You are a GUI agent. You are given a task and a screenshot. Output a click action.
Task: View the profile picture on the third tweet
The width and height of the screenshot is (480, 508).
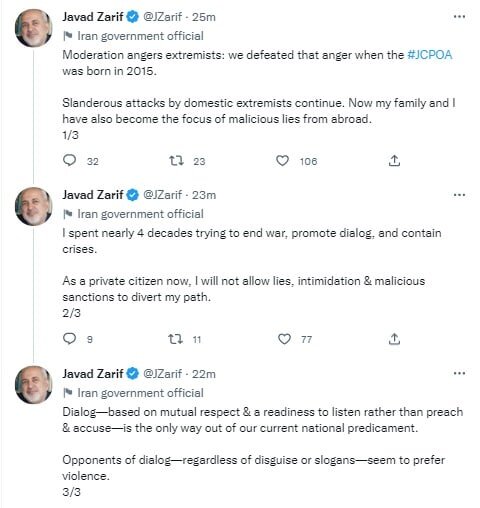34,385
